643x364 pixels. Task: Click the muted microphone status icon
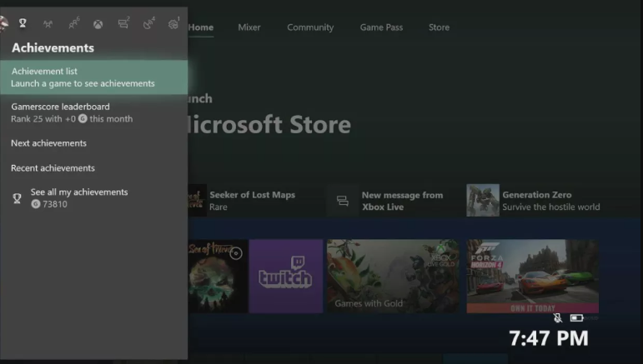558,317
